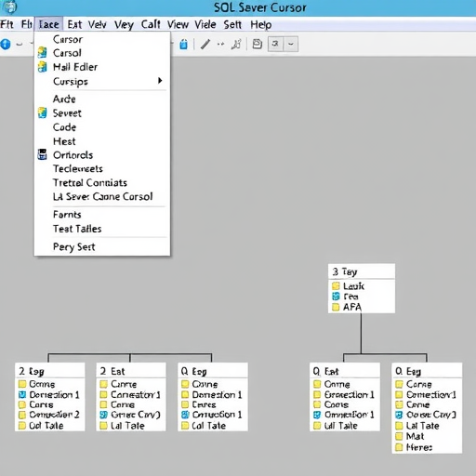
Task: Click yellow folder icon beside Mat
Action: [399, 436]
